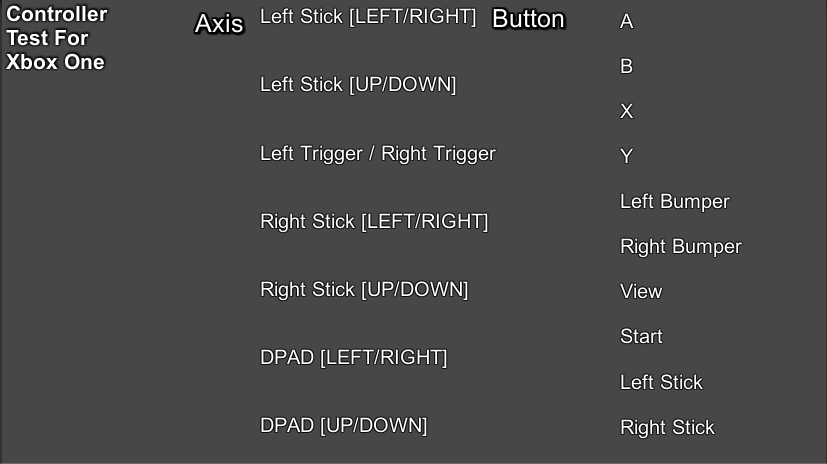Click the Left Bumper label

coord(675,202)
